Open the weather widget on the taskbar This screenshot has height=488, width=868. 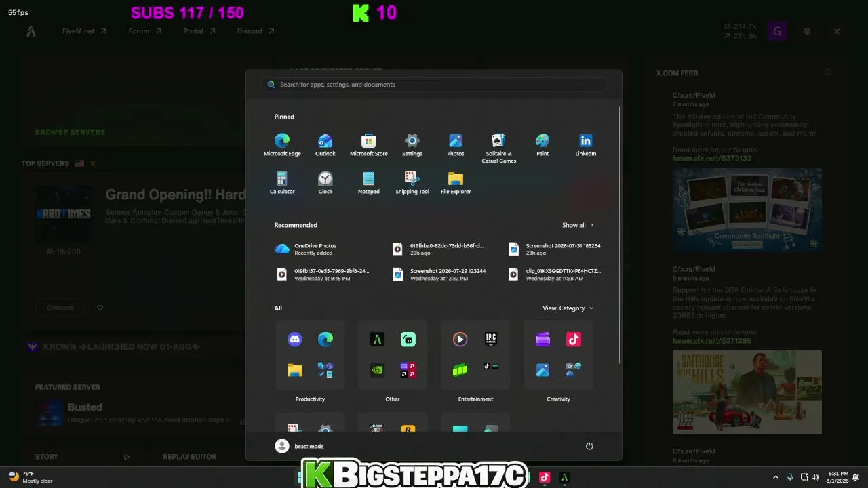point(31,477)
